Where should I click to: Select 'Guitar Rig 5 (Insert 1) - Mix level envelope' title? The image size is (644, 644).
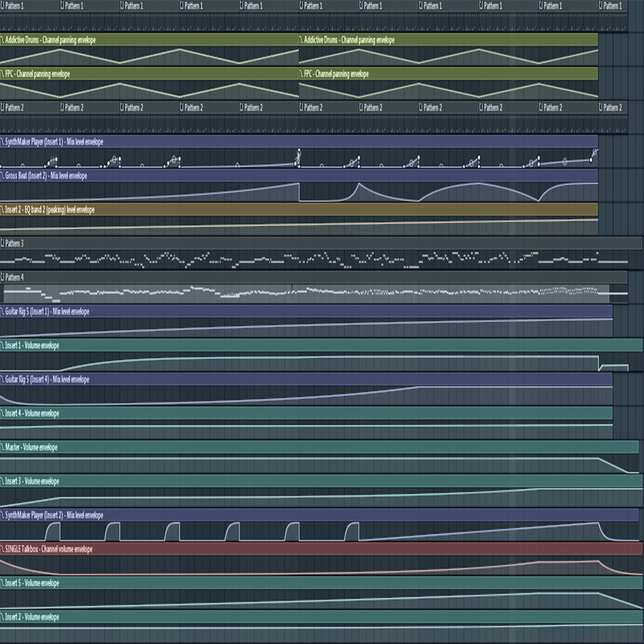pyautogui.click(x=47, y=312)
